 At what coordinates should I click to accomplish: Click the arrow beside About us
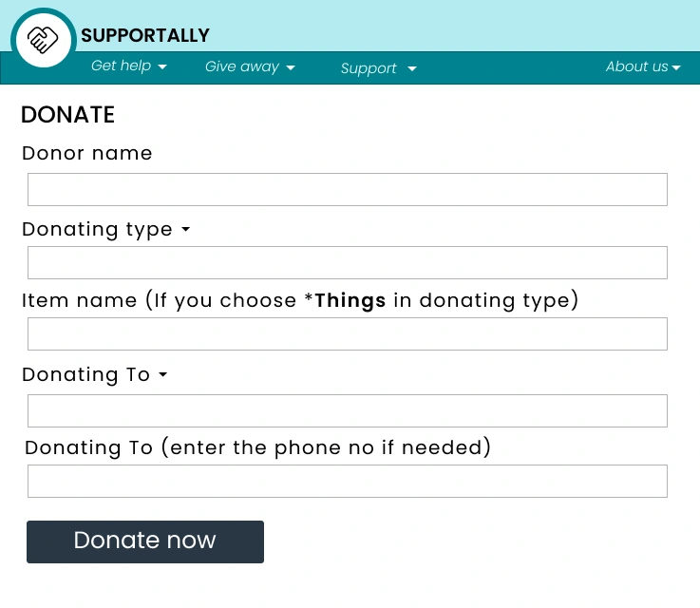pyautogui.click(x=676, y=68)
